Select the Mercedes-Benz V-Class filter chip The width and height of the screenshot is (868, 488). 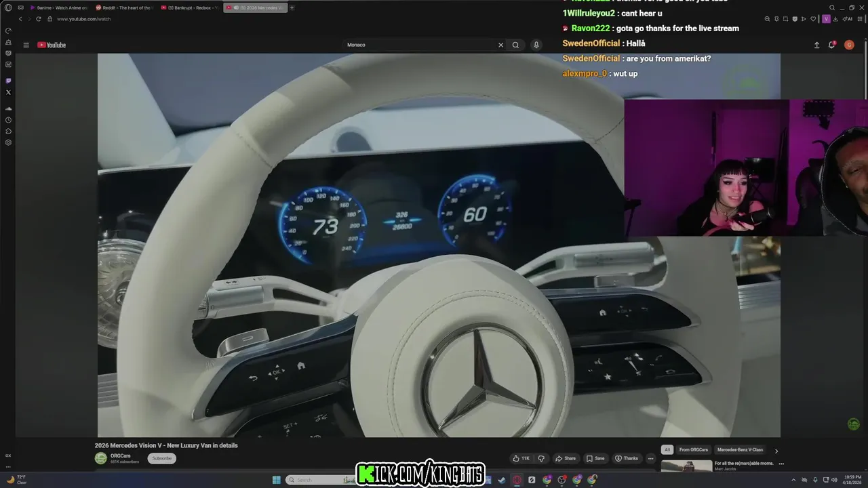pyautogui.click(x=740, y=450)
